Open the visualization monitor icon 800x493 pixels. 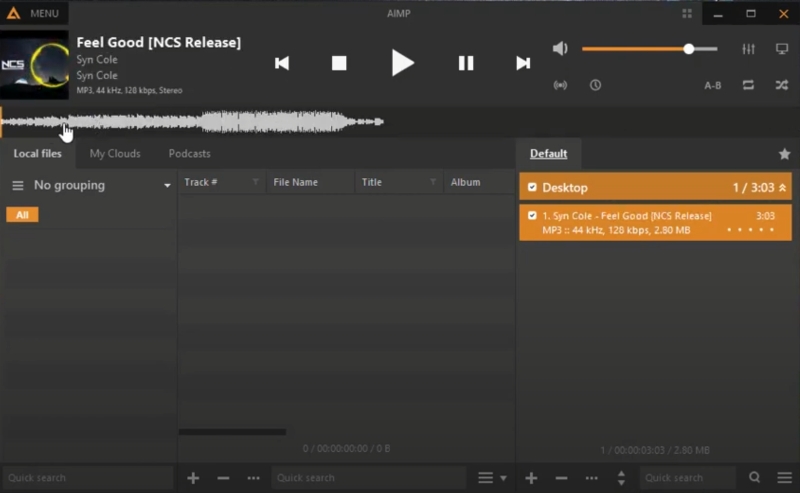tap(782, 49)
